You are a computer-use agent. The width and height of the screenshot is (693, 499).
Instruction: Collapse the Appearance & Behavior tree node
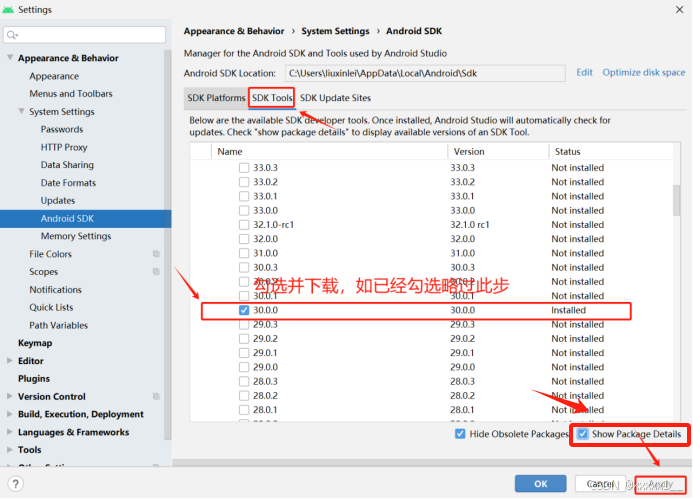10,57
